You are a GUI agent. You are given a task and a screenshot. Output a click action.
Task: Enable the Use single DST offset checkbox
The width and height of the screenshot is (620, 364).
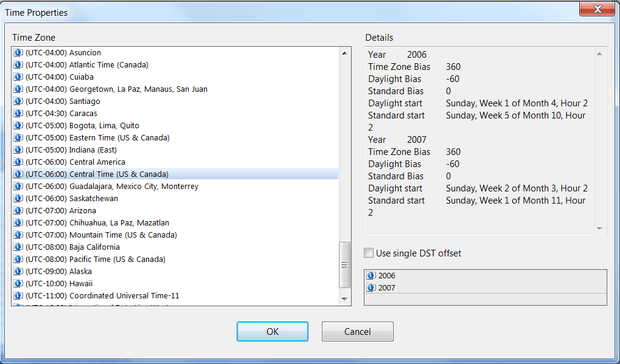[368, 253]
